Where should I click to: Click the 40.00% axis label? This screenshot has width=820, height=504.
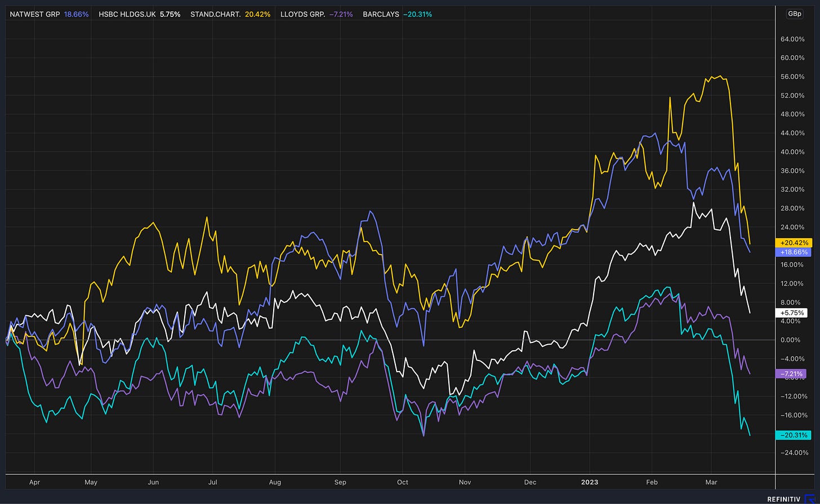click(792, 152)
